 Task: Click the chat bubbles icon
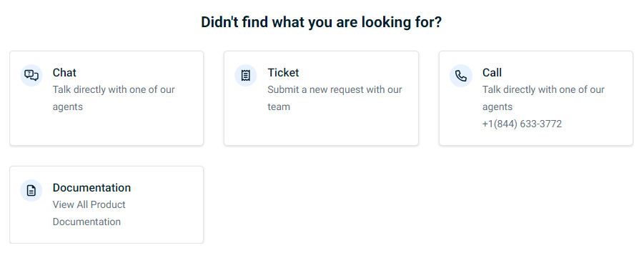pyautogui.click(x=31, y=76)
